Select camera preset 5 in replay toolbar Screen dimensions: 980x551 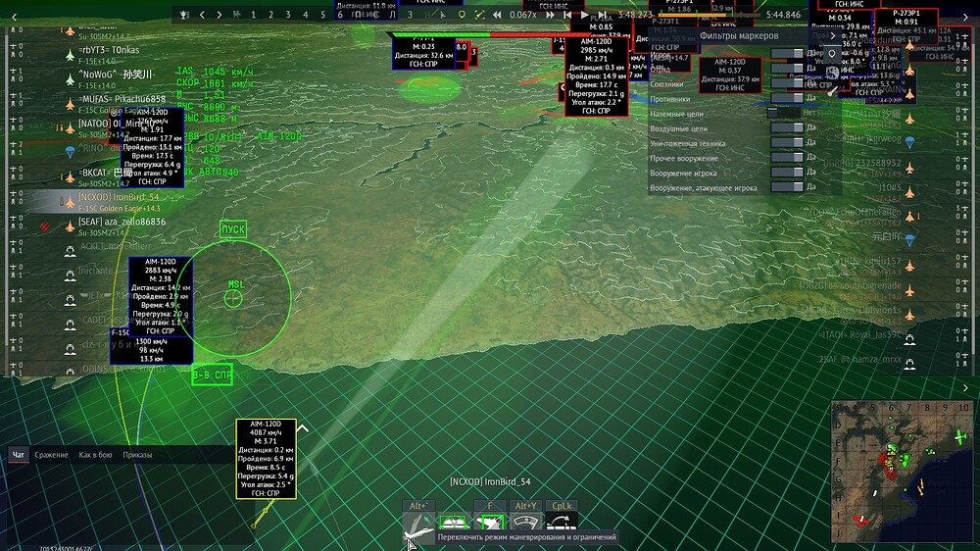coord(323,15)
